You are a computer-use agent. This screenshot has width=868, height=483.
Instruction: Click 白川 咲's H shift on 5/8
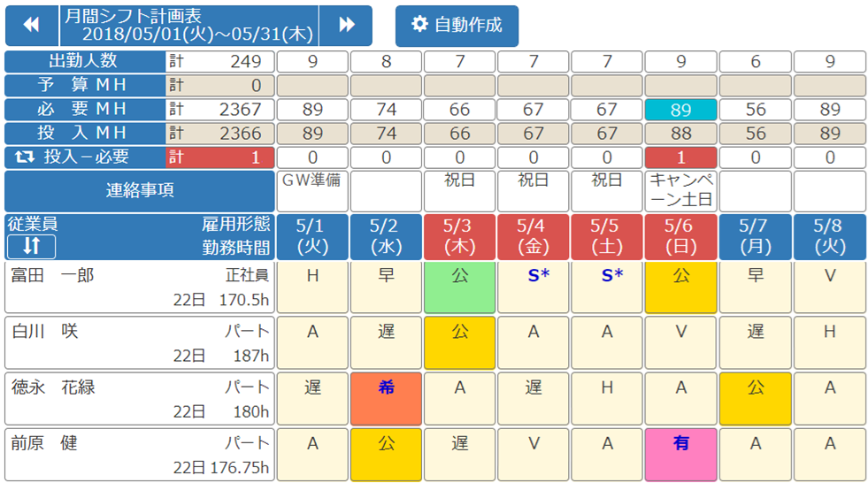830,343
